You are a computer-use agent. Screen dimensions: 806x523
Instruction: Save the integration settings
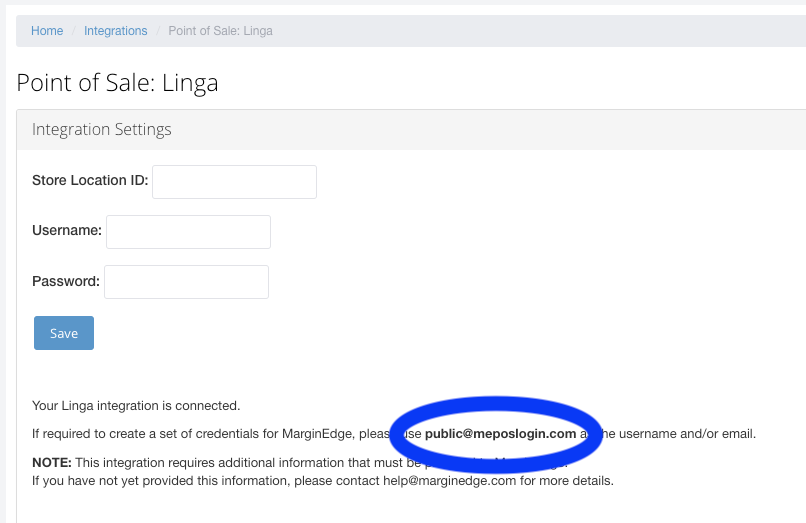(64, 333)
